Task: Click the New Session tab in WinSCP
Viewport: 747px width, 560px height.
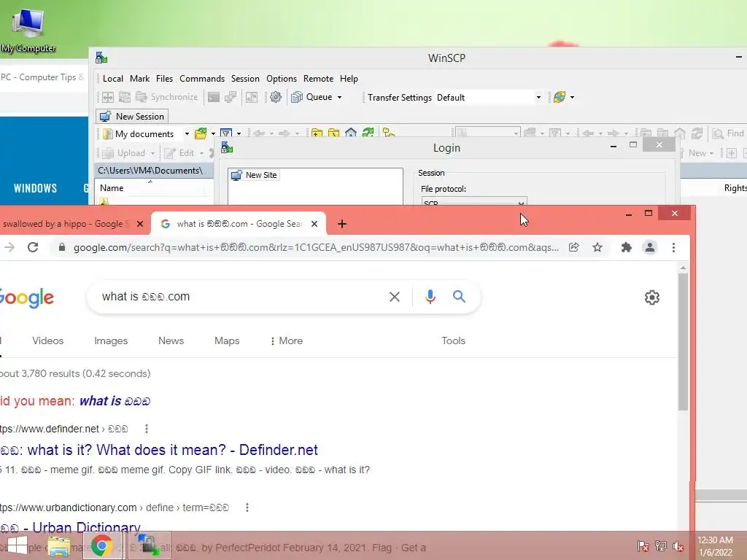Action: point(132,116)
